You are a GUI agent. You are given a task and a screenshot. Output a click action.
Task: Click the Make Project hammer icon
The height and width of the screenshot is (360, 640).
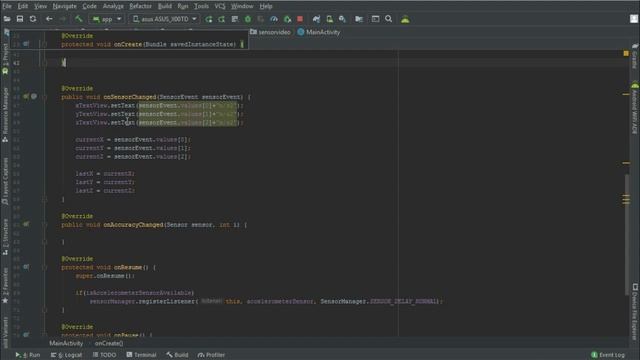(x=78, y=19)
